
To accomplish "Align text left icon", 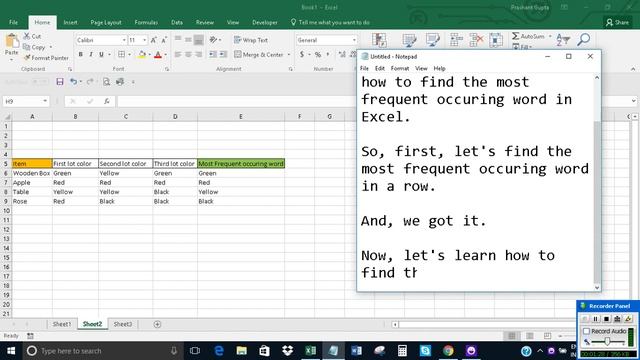I will click(x=178, y=54).
